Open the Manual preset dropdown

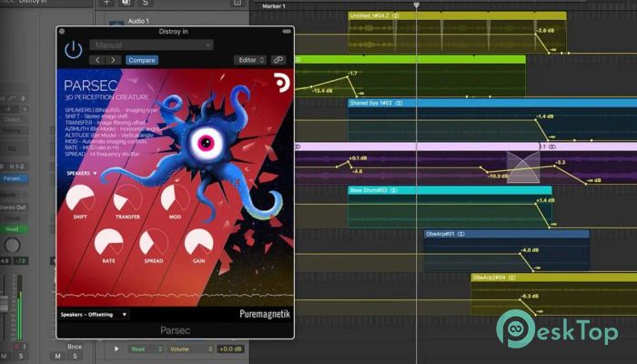(x=151, y=45)
